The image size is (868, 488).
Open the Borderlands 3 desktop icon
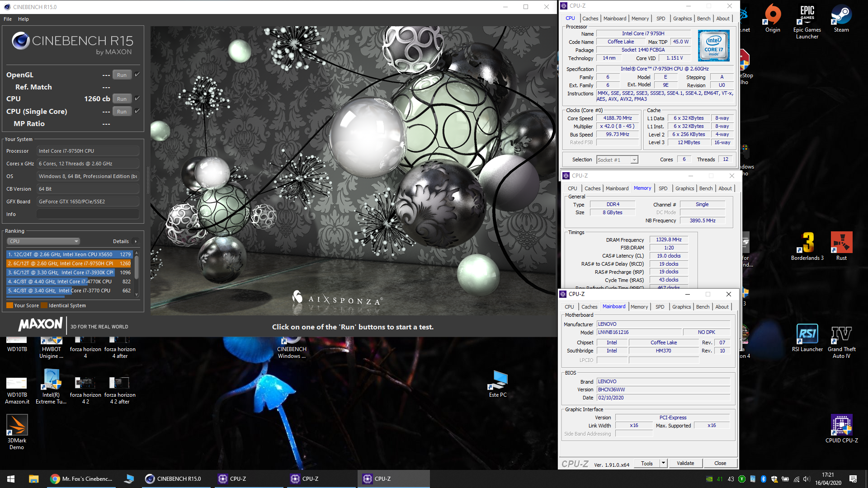(807, 247)
